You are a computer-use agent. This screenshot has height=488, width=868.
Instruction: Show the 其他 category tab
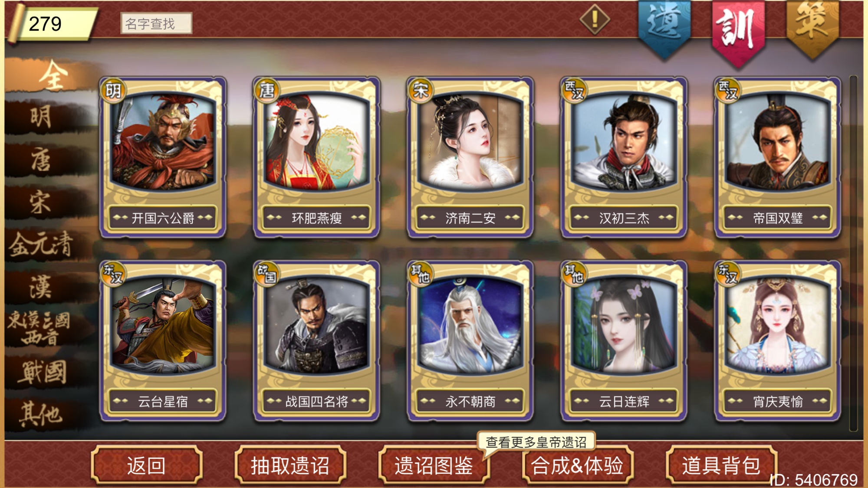tap(41, 414)
